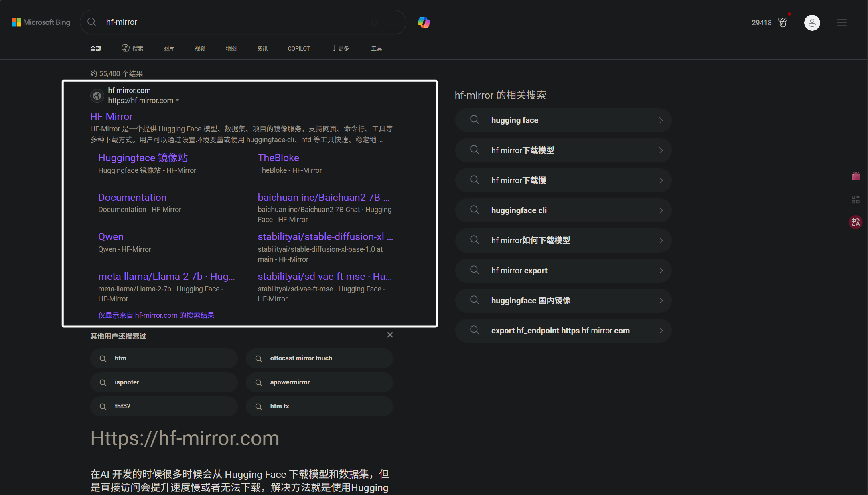Click search icon in hfm chip
Viewport: 868px width, 495px height.
tap(103, 359)
